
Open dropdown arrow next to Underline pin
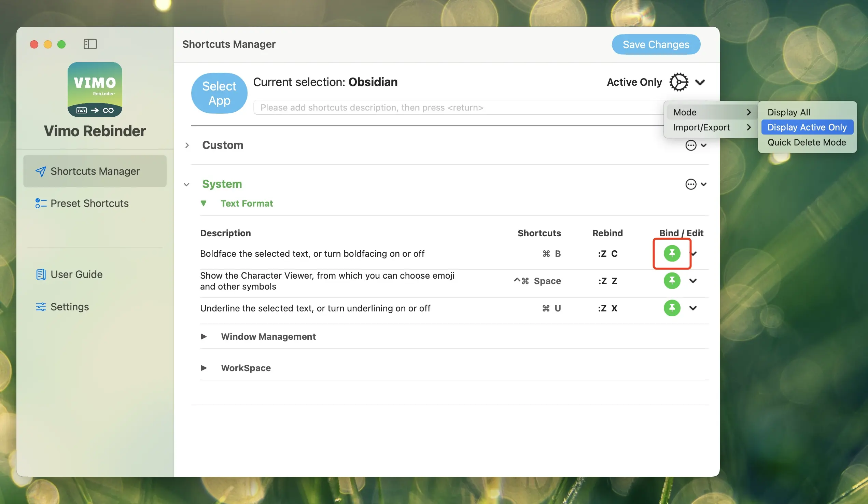click(x=693, y=308)
